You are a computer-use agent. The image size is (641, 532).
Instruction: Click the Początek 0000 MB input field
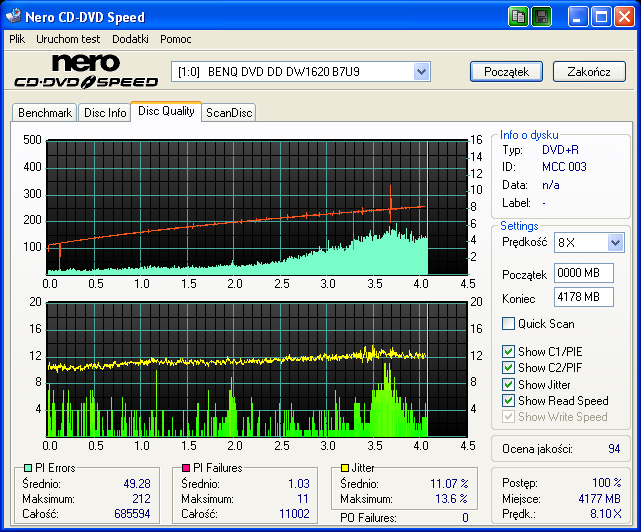(x=584, y=273)
